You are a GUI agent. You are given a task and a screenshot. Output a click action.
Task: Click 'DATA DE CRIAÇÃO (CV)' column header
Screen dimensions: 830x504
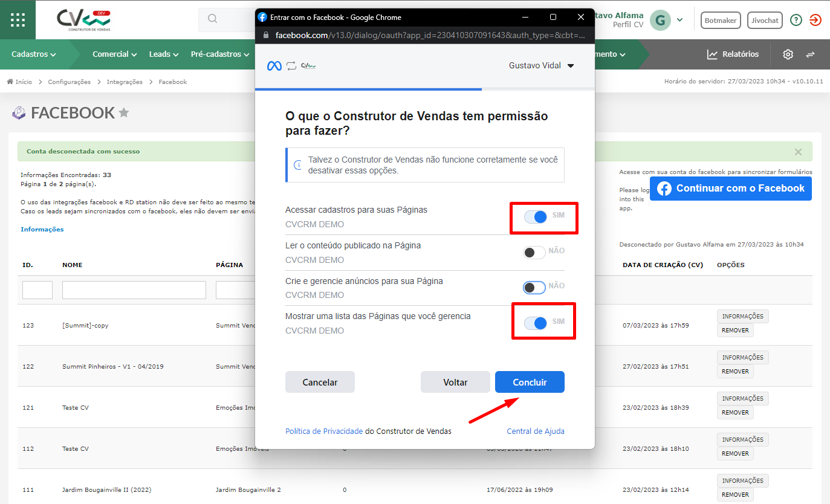coord(663,265)
